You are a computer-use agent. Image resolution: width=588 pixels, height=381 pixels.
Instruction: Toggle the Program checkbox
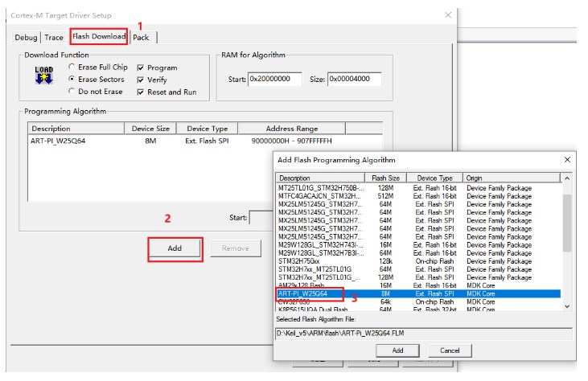(141, 68)
